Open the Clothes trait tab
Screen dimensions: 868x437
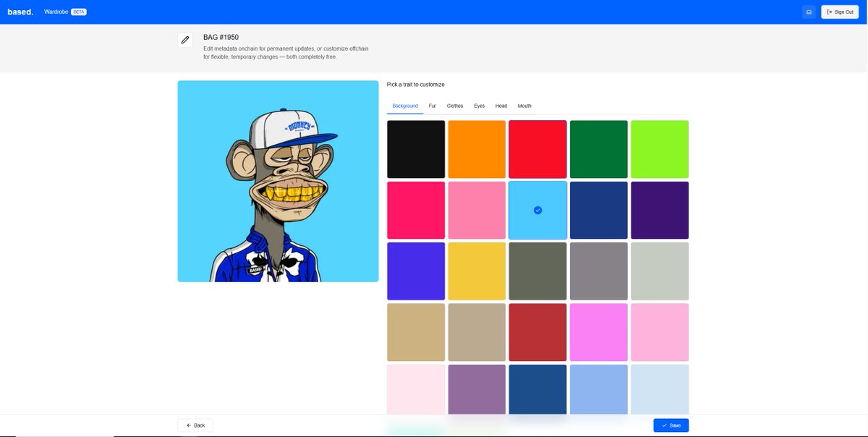455,106
